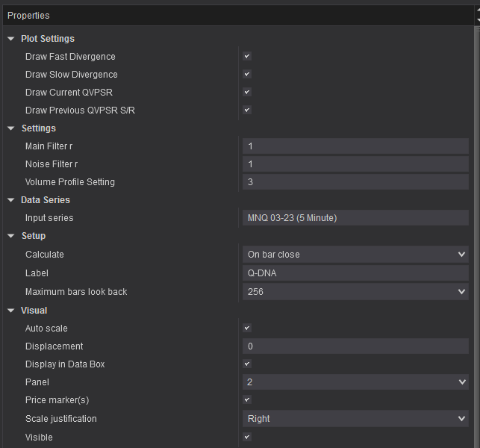Open the Calculate dropdown

tap(355, 255)
